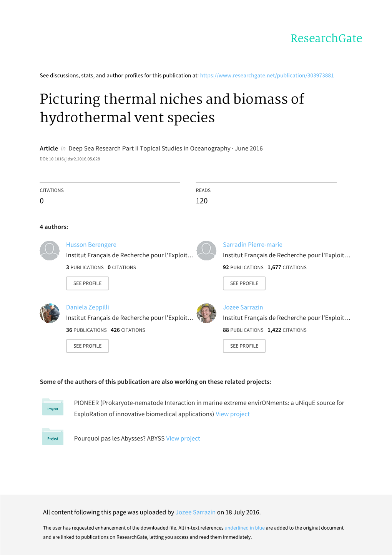Follow View project link for PIONEER
Screen dimensions: 392x555
233,414
